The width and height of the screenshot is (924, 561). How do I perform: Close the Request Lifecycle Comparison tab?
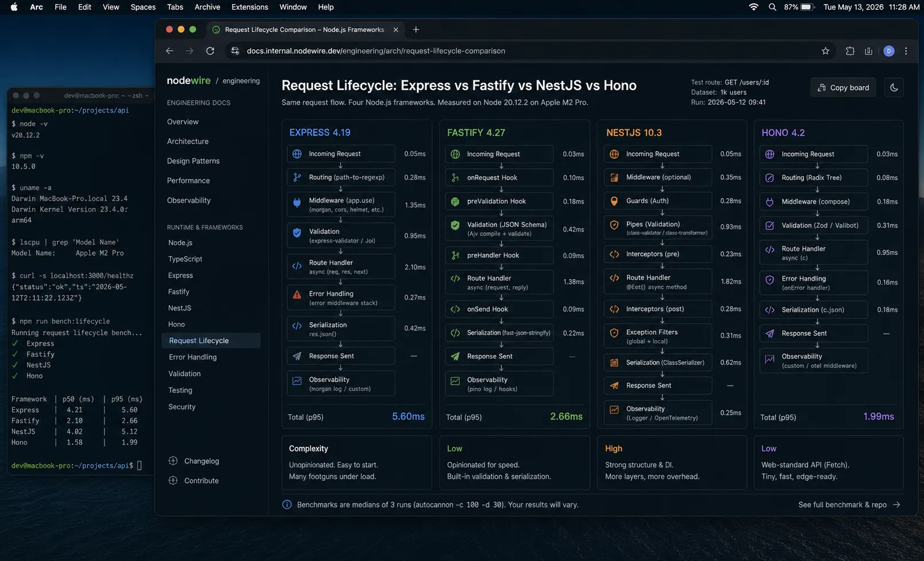click(x=395, y=29)
